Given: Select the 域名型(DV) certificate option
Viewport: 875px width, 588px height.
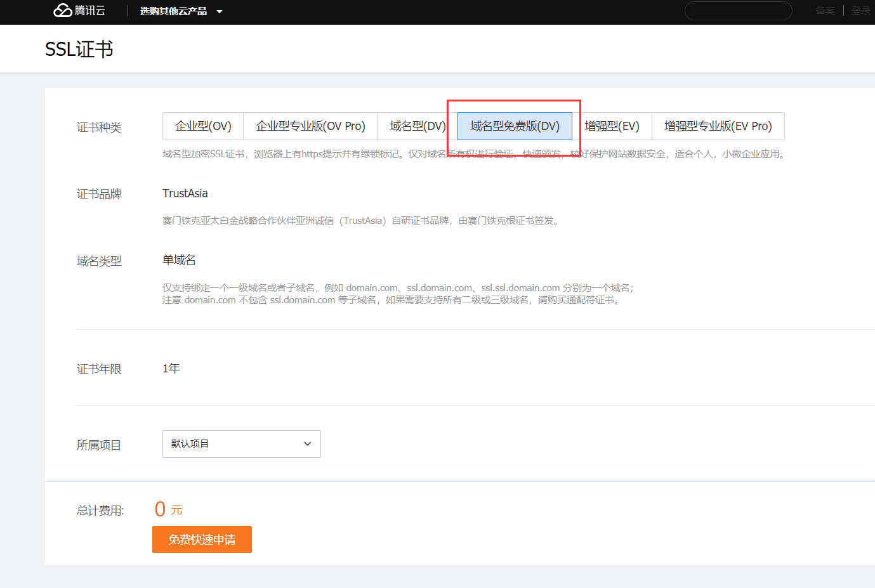Looking at the screenshot, I should [418, 126].
